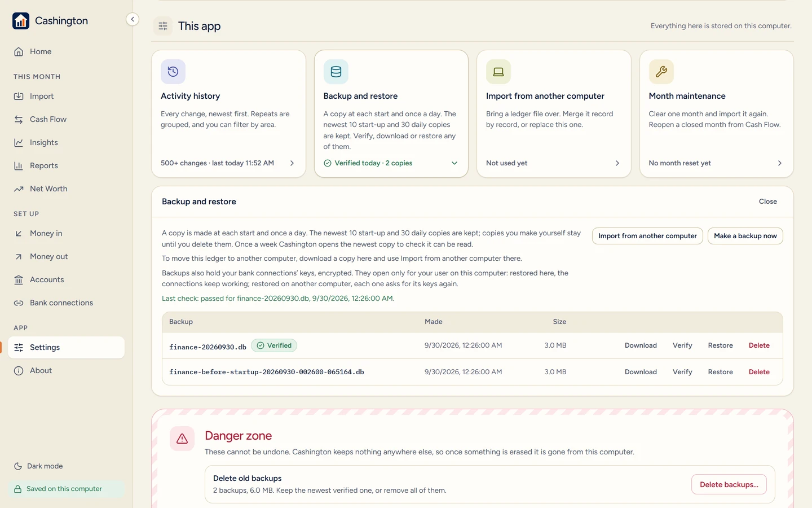
Task: Expand Month maintenance via its chevron
Action: coord(780,163)
